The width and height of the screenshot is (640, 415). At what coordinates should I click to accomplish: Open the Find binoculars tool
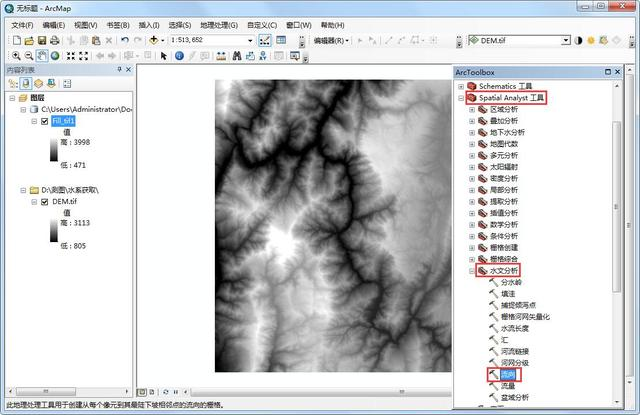coord(237,56)
